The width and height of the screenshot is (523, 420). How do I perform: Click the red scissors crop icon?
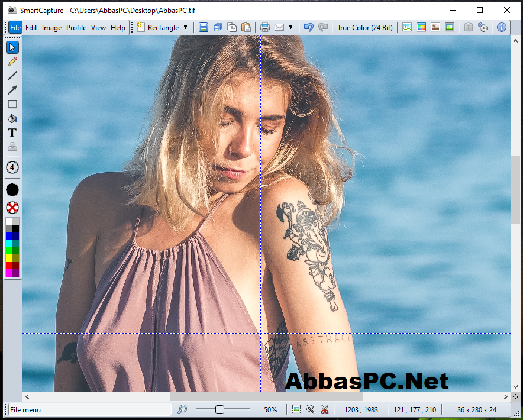[324, 409]
